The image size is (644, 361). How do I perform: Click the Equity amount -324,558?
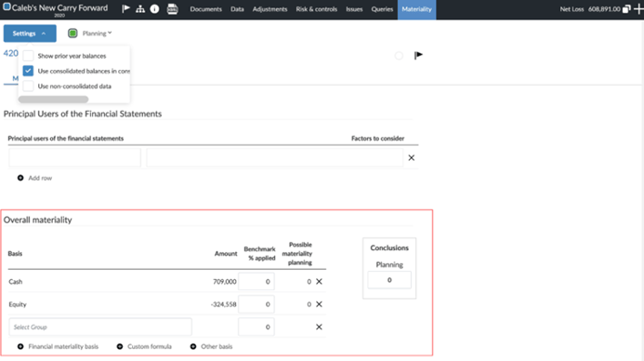point(223,304)
